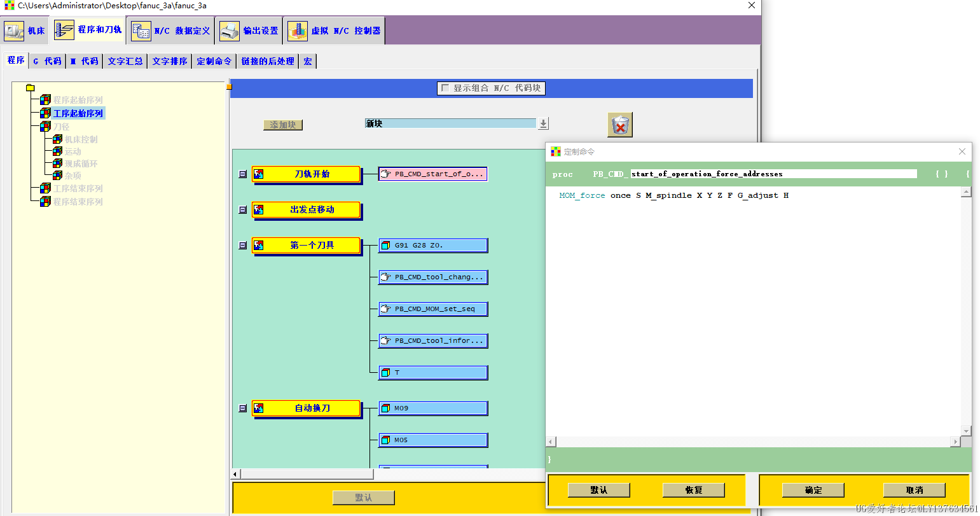Select 工序起始序列 tree node
980x516 pixels.
tap(78, 113)
